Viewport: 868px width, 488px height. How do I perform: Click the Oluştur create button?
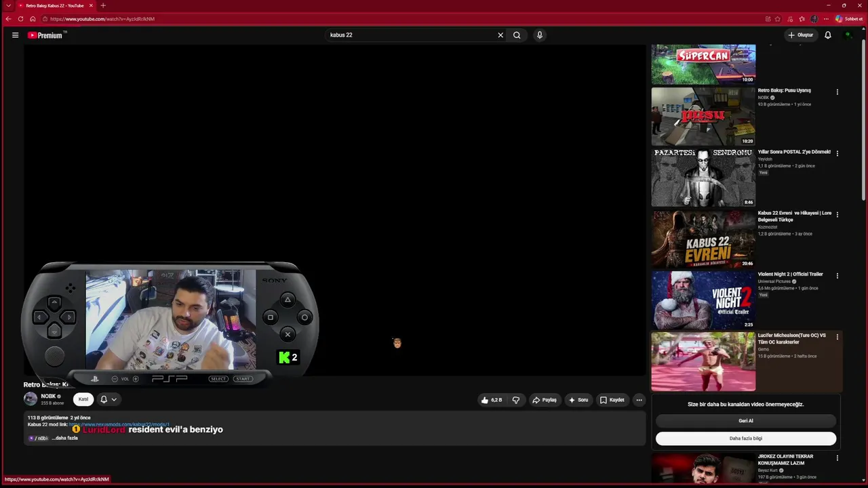tap(800, 35)
